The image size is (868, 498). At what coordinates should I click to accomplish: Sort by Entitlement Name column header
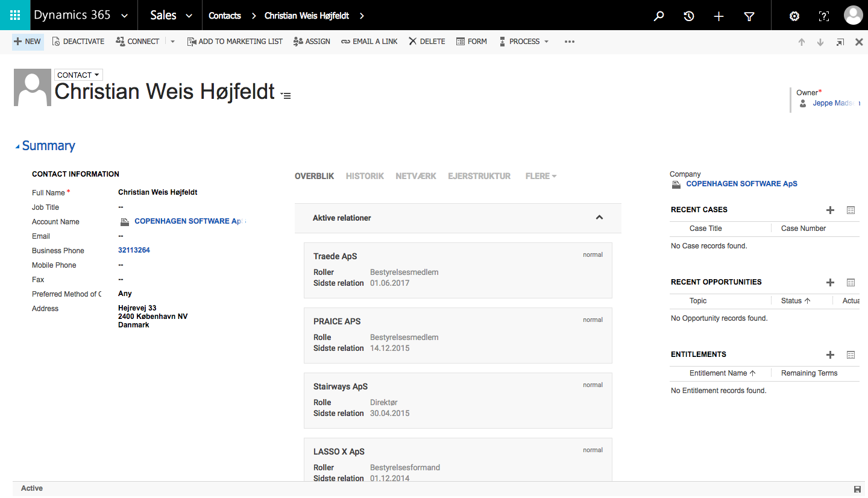tap(723, 373)
